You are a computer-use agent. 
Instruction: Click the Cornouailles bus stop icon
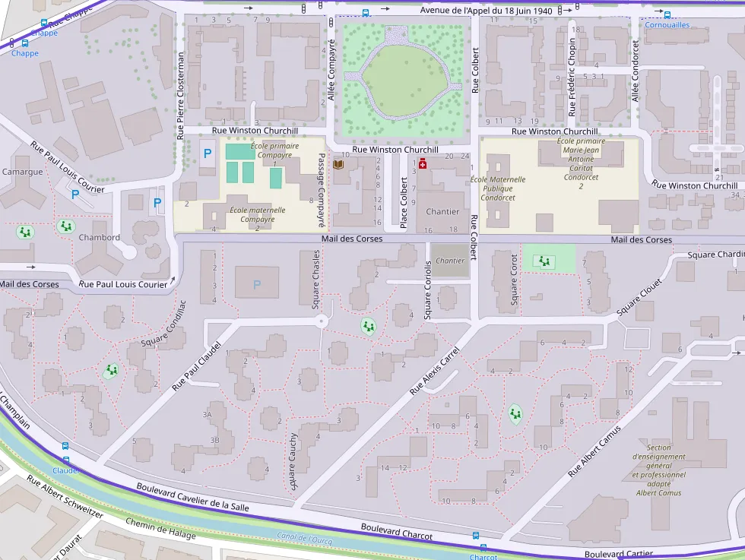[x=667, y=14]
